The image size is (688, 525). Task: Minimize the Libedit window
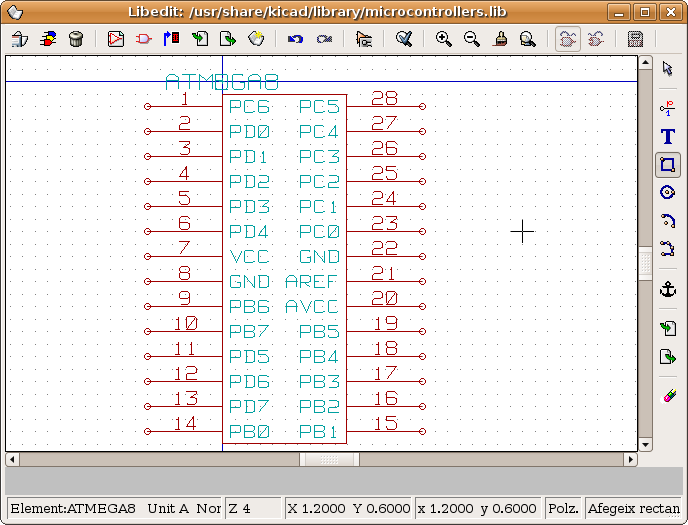(x=619, y=12)
